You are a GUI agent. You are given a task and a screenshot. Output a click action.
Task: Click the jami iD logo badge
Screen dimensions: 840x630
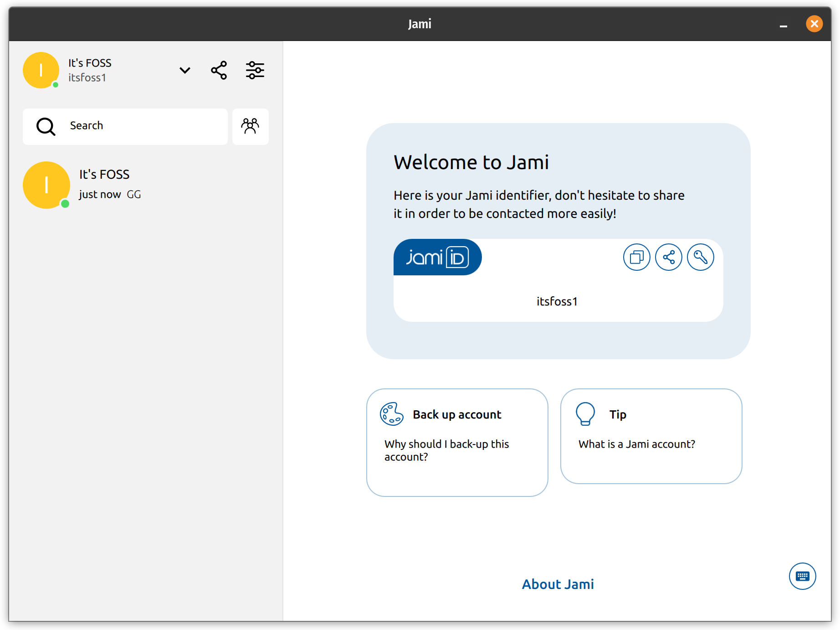click(x=437, y=257)
